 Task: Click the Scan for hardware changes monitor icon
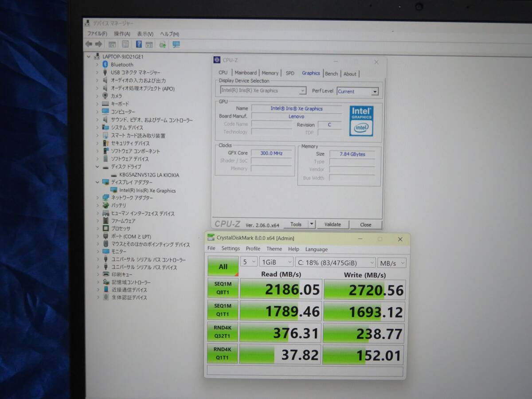pos(176,44)
